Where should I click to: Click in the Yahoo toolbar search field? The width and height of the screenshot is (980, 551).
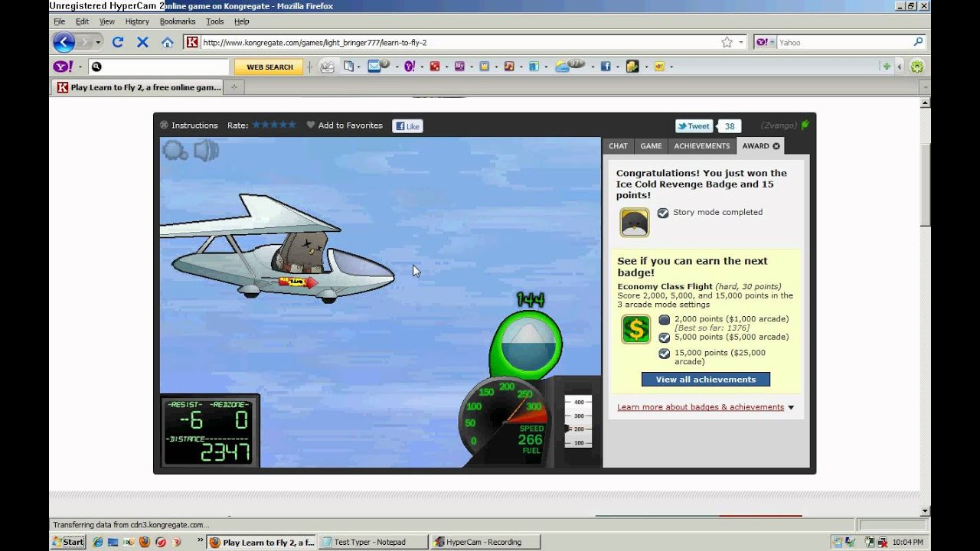(x=158, y=67)
